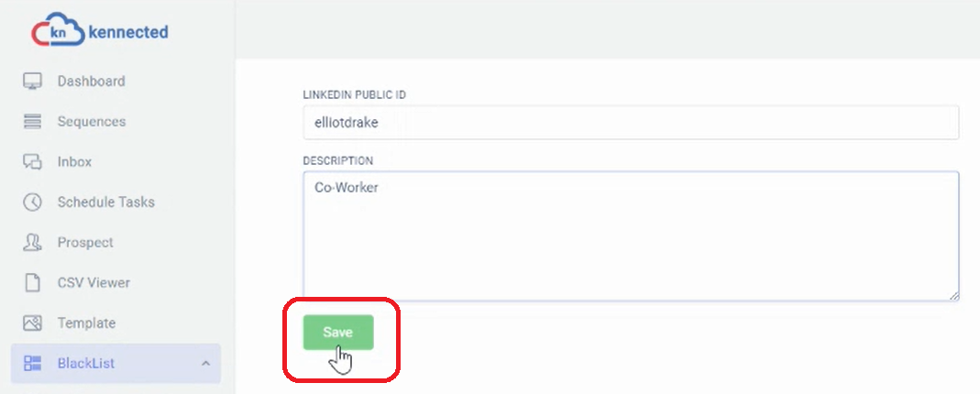Click the LinkedIn Public ID field
Viewport: 980px width, 394px height.
[x=631, y=123]
